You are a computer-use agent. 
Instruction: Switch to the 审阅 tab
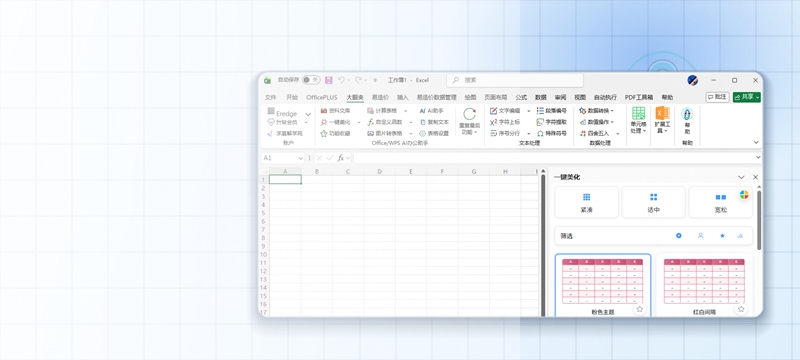pyautogui.click(x=560, y=97)
